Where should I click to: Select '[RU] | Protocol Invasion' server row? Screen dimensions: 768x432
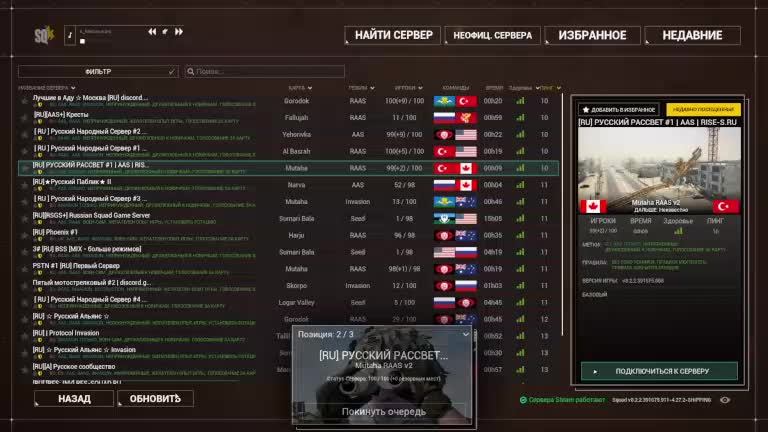288,336
